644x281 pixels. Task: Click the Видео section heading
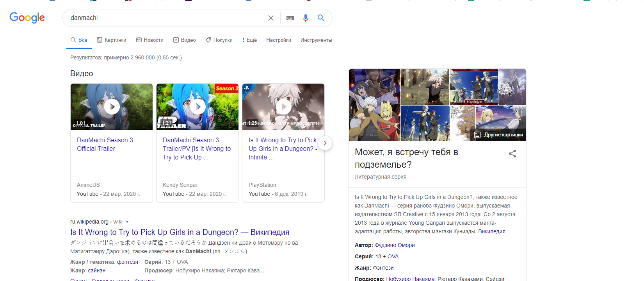tap(82, 73)
